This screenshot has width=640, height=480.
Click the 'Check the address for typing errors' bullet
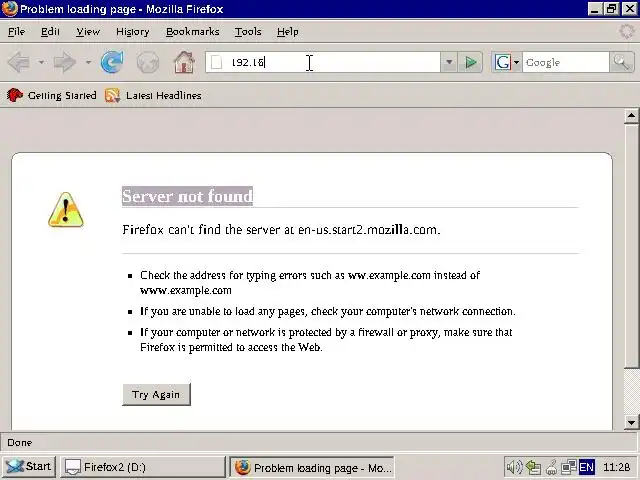coord(310,283)
